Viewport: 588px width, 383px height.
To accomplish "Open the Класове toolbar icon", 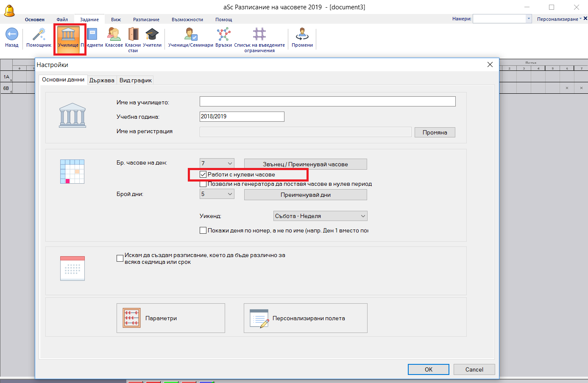I will click(x=114, y=34).
